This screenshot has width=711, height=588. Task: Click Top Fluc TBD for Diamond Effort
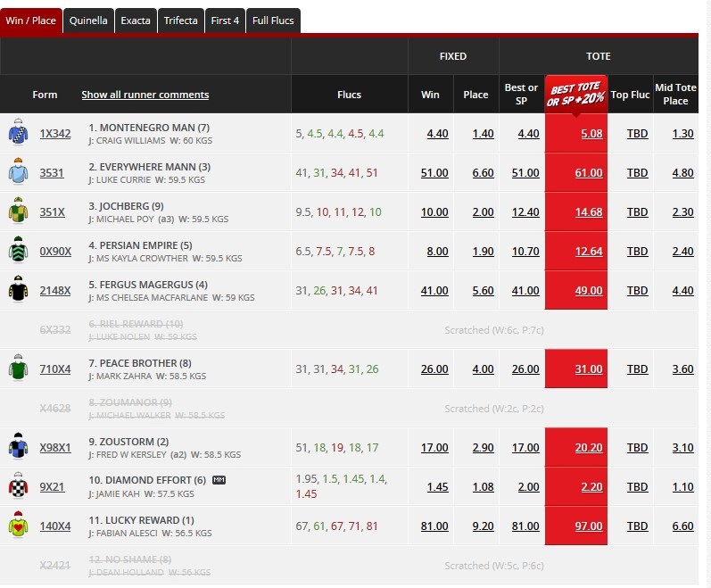click(637, 487)
